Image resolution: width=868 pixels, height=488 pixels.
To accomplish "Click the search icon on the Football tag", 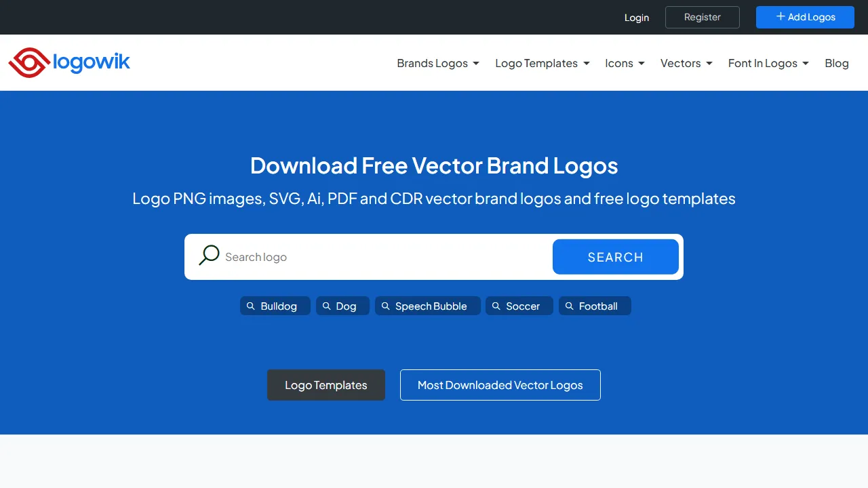I will (570, 306).
